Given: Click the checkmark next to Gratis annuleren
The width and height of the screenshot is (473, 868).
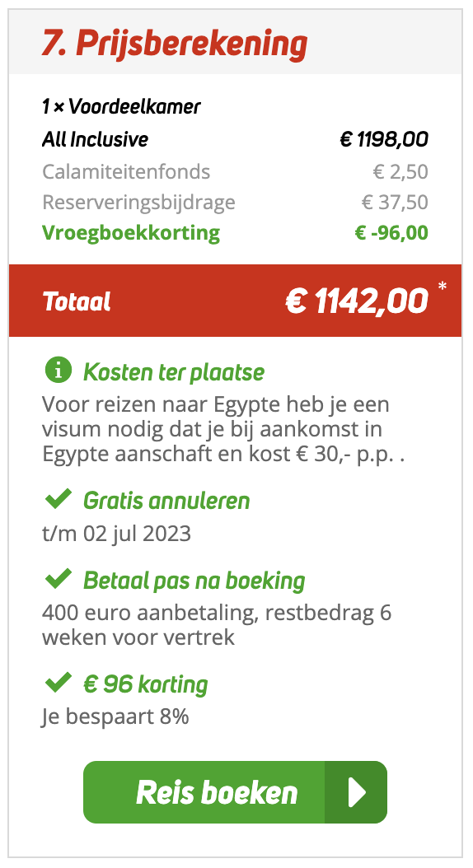Looking at the screenshot, I should 59,499.
